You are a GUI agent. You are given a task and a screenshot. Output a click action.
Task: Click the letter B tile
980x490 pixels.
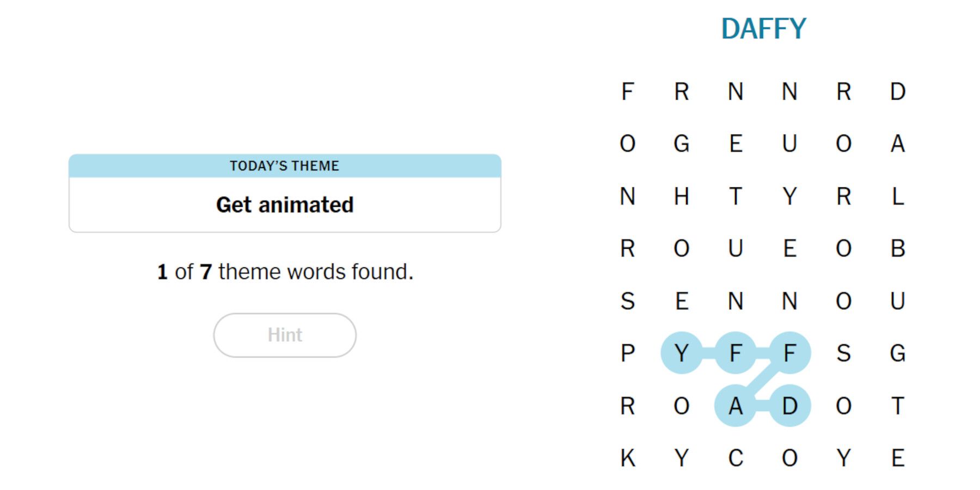tap(897, 248)
